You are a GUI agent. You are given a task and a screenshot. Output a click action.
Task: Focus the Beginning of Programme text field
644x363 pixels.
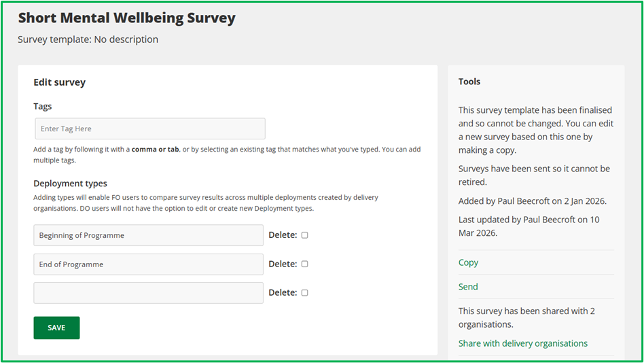click(x=148, y=235)
